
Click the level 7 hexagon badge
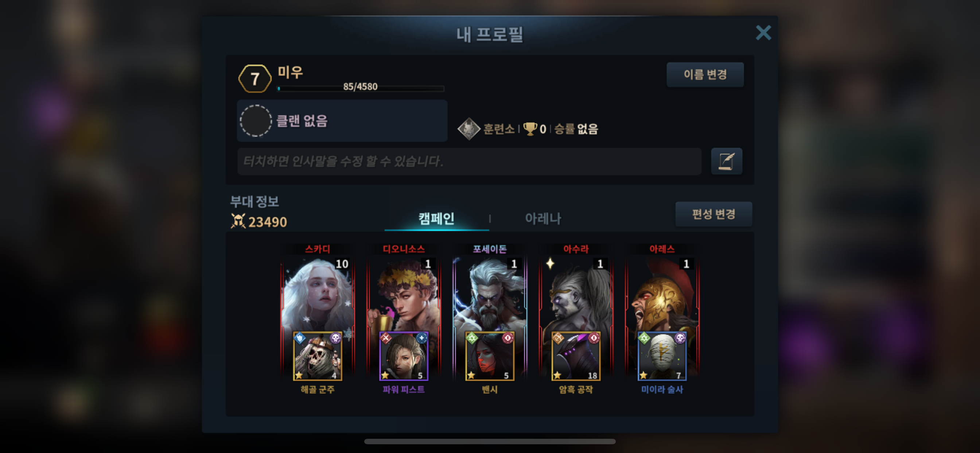255,79
